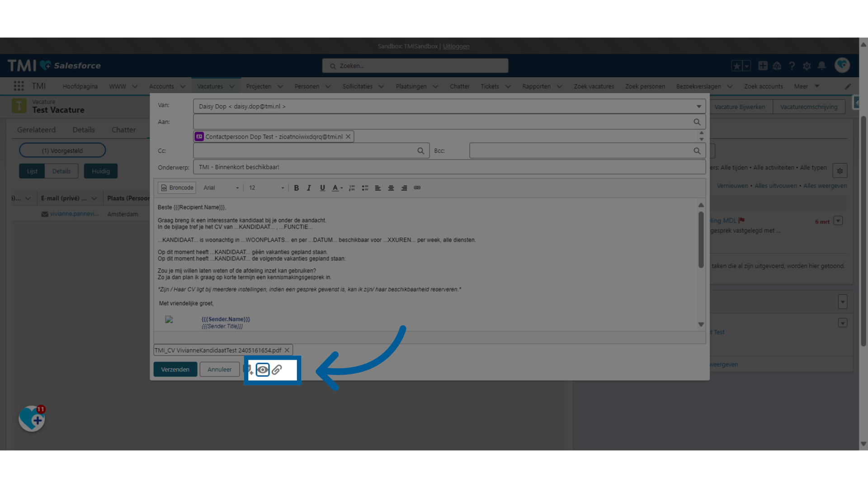Send the email with Verzenden

coord(175,370)
